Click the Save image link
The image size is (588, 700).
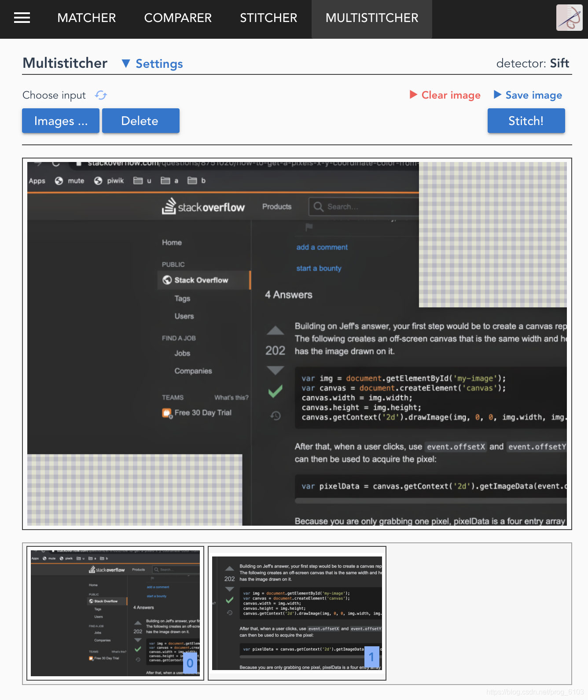533,95
